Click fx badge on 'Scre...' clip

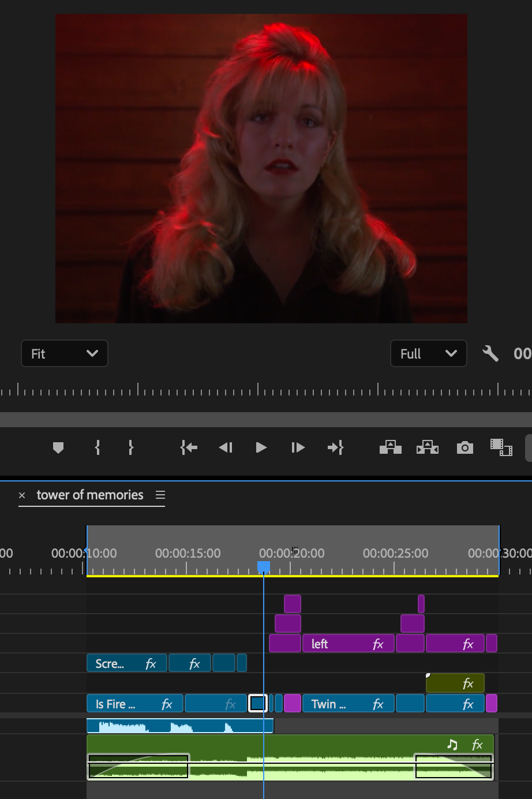pos(151,663)
